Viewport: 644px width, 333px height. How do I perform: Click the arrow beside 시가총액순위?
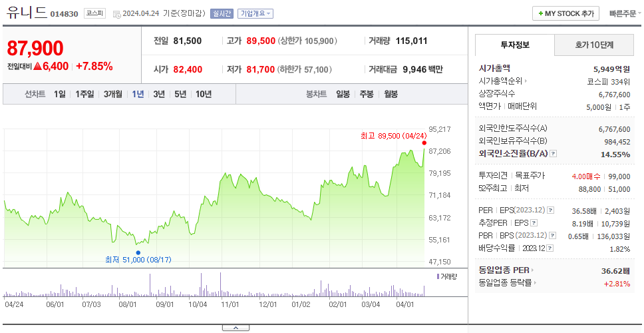(x=526, y=81)
